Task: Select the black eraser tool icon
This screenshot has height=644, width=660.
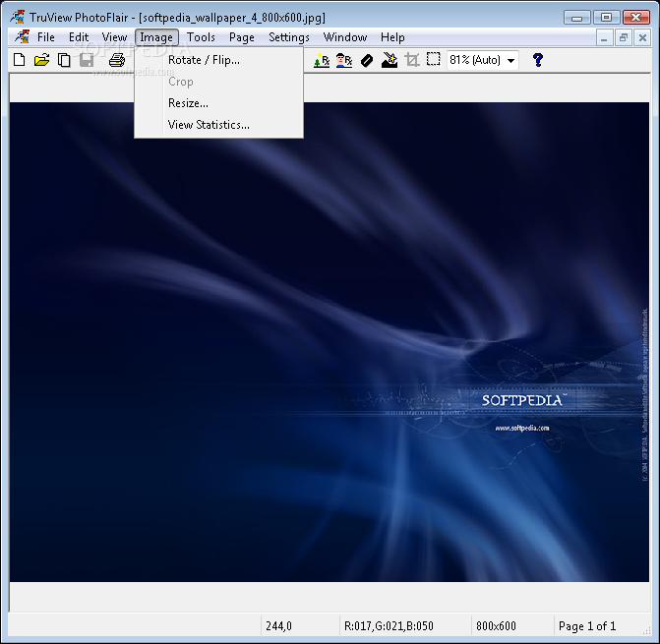Action: click(367, 60)
